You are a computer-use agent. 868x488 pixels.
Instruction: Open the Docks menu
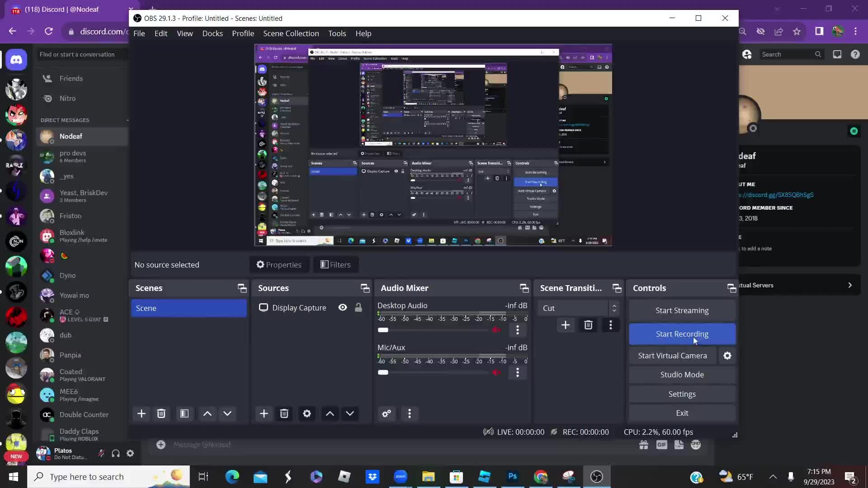pos(212,33)
